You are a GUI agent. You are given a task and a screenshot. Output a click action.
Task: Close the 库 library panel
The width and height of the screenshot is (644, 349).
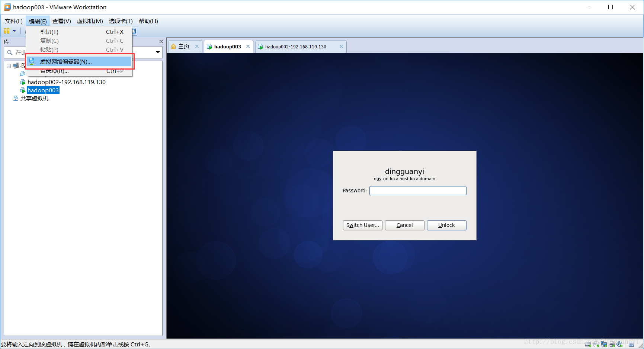pyautogui.click(x=161, y=42)
